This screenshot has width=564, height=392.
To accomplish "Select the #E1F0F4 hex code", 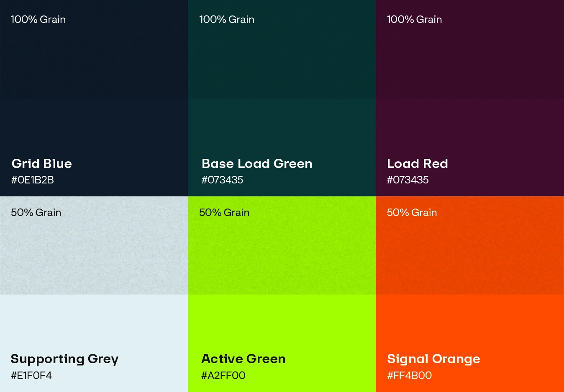I will (31, 376).
